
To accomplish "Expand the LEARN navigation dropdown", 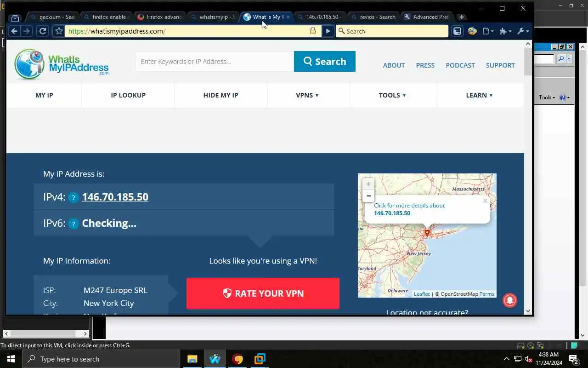I will point(479,95).
